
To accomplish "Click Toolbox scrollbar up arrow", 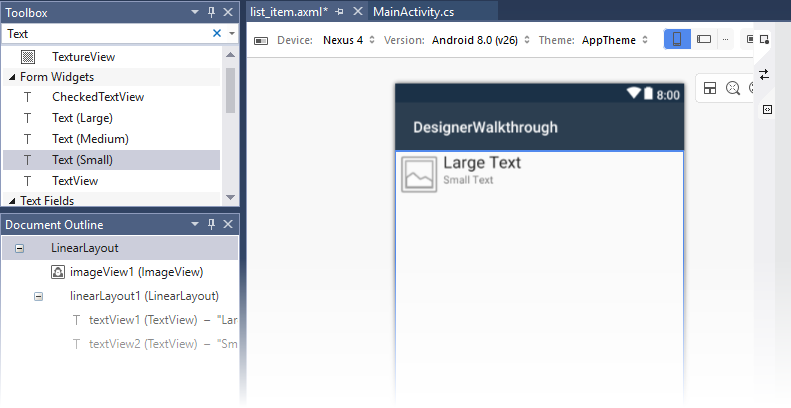I will [231, 54].
